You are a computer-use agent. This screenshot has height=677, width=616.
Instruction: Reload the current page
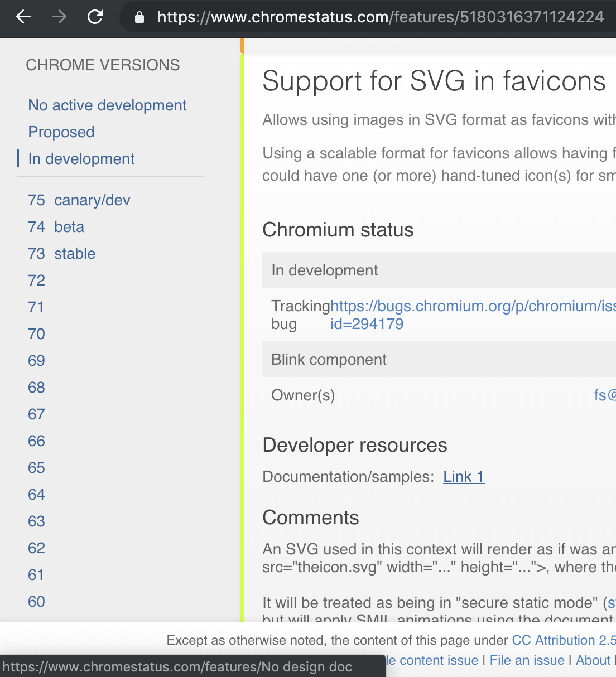pyautogui.click(x=95, y=17)
